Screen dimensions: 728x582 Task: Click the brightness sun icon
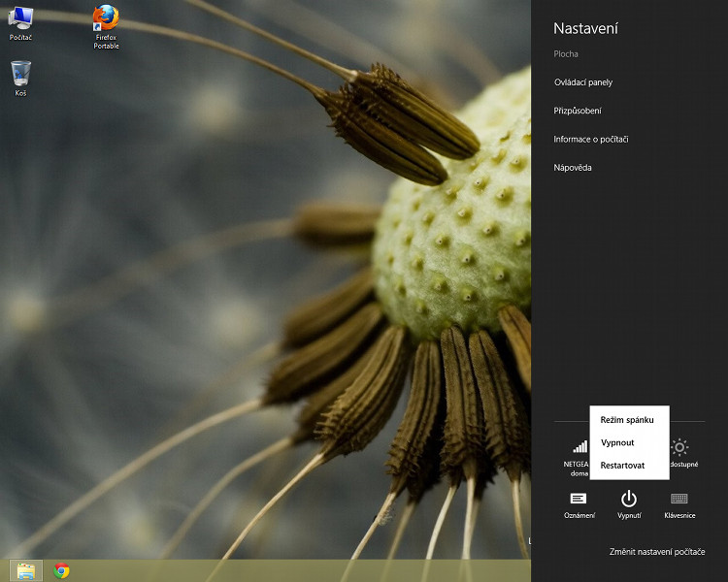click(679, 447)
